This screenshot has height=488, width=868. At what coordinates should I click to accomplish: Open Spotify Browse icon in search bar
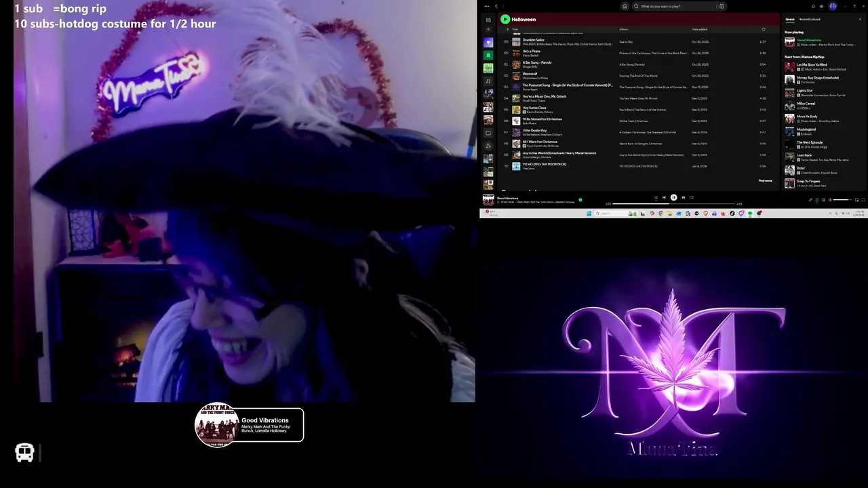(722, 6)
